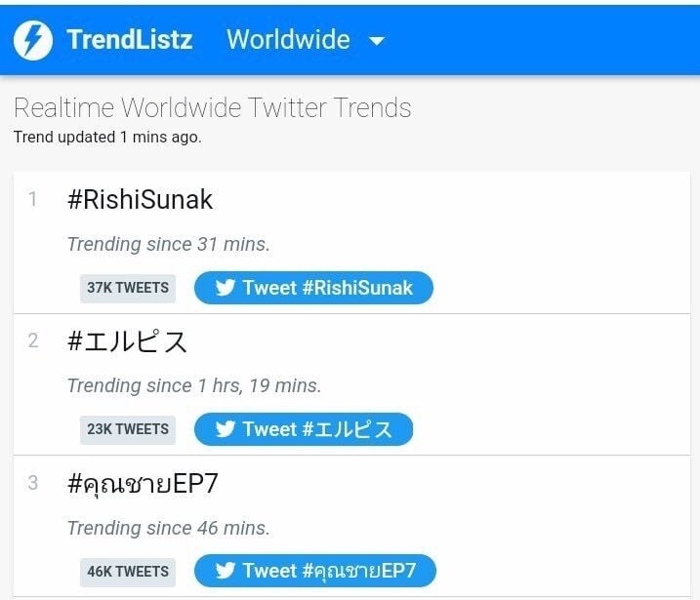
Task: Open the #RishiSunak trend heading
Action: pos(140,200)
